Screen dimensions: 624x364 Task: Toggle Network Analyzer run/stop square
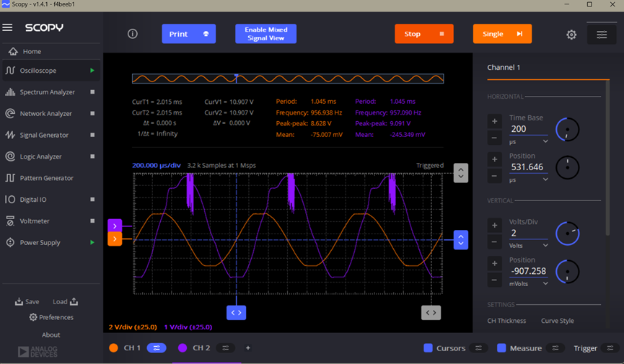pyautogui.click(x=92, y=113)
